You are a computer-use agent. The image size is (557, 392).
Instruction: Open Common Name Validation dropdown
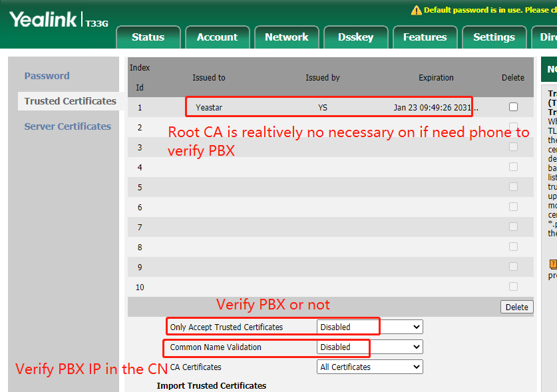point(370,347)
